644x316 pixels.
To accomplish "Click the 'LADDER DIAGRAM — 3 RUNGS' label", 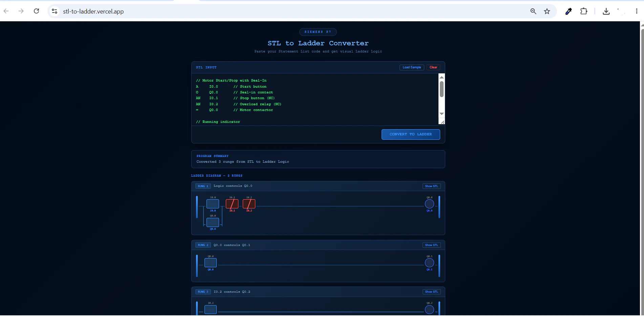I will tap(217, 176).
